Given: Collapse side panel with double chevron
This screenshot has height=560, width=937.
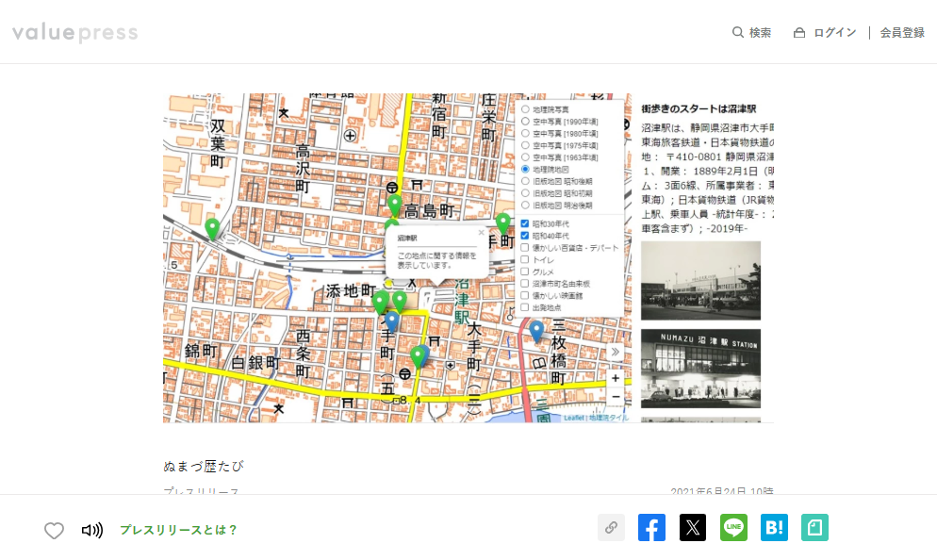Looking at the screenshot, I should coord(615,353).
